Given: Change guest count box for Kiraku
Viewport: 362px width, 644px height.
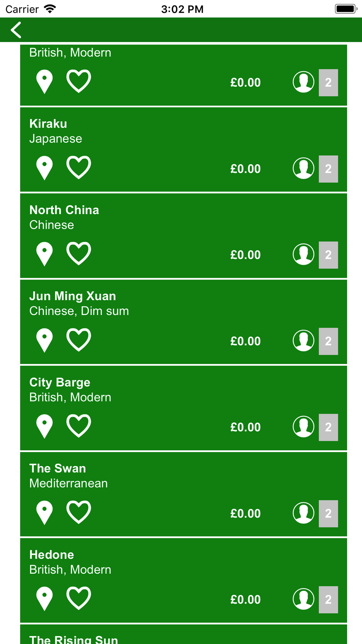Looking at the screenshot, I should point(328,169).
